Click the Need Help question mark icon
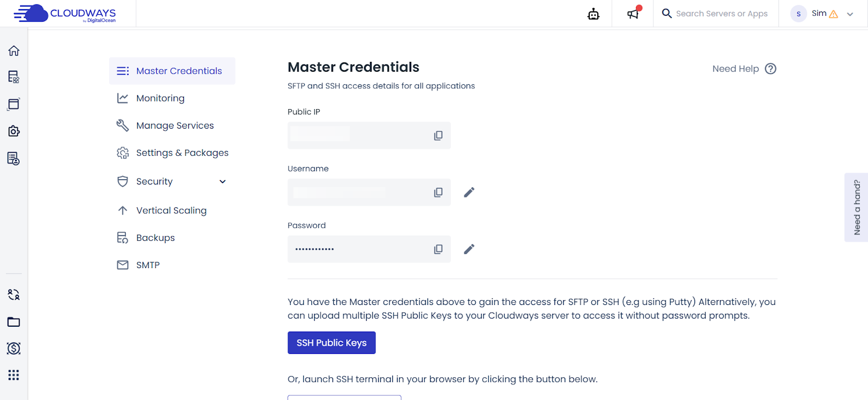 770,69
